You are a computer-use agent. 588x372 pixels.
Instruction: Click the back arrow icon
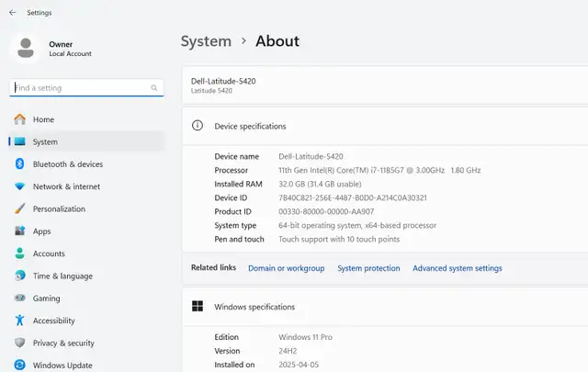click(13, 12)
